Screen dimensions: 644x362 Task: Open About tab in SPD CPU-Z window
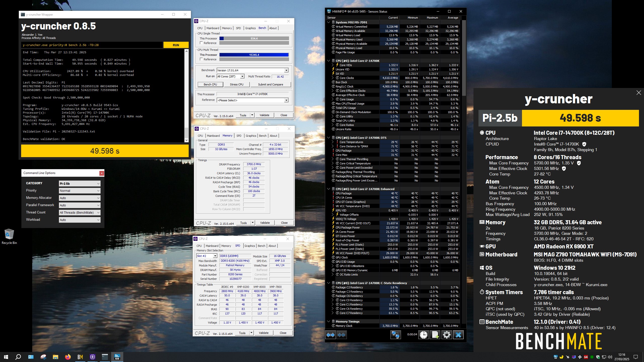pos(272,246)
